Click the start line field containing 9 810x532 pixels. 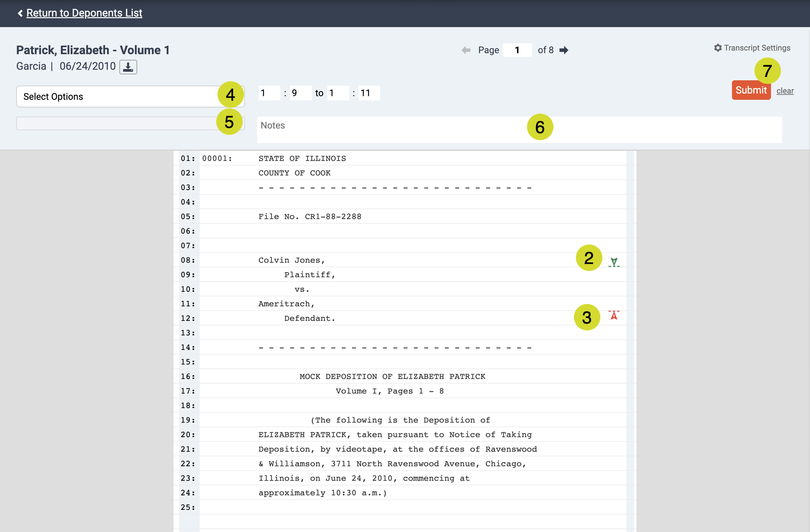300,93
